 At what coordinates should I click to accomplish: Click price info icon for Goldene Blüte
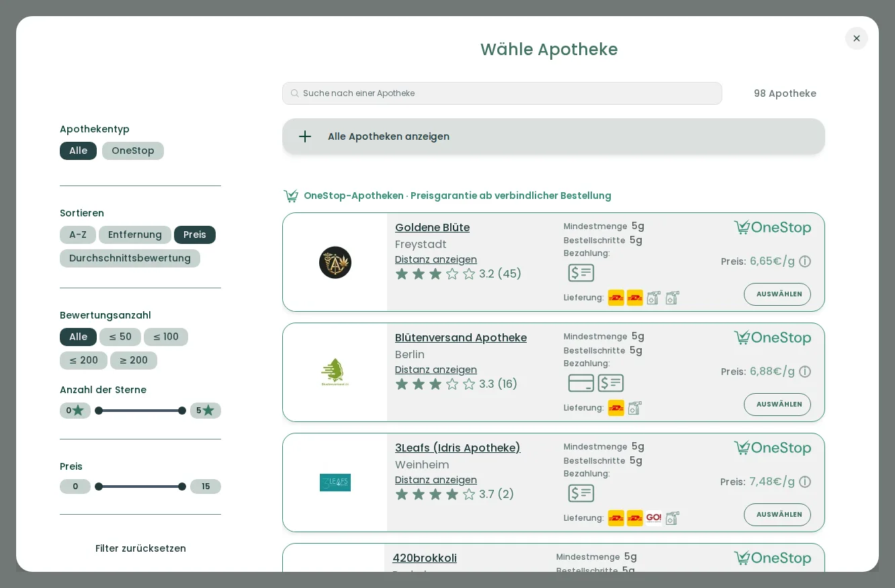[x=805, y=261]
